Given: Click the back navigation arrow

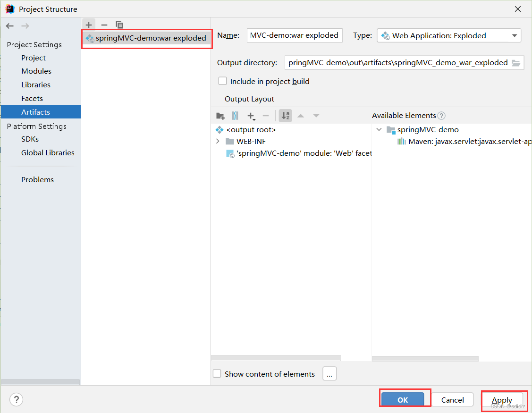Looking at the screenshot, I should (10, 26).
